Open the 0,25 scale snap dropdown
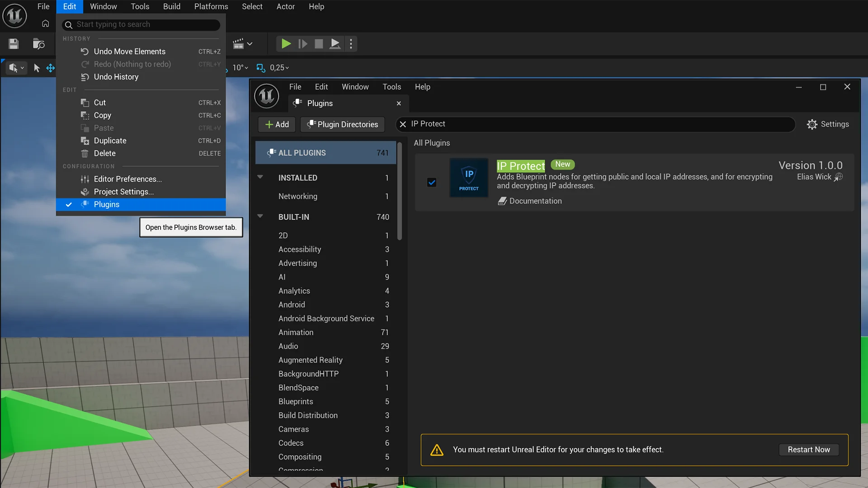Viewport: 868px width, 488px height. click(x=279, y=68)
